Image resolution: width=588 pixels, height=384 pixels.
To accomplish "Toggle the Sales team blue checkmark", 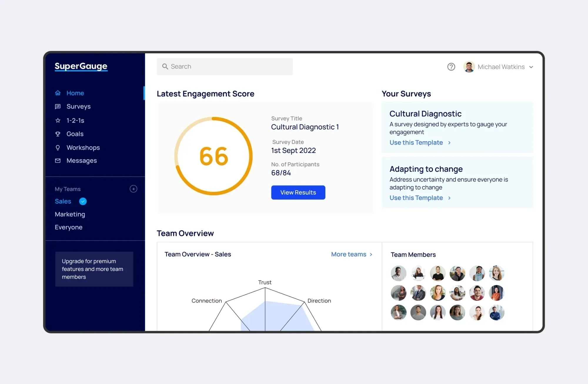I will pyautogui.click(x=83, y=201).
